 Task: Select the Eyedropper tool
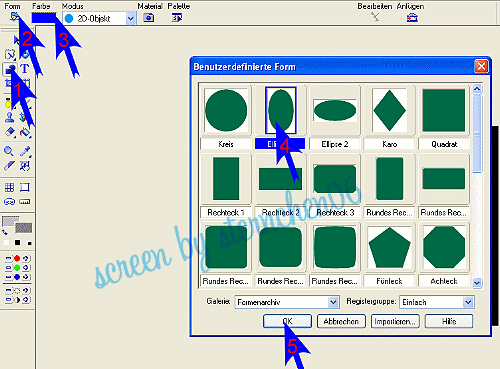click(25, 151)
